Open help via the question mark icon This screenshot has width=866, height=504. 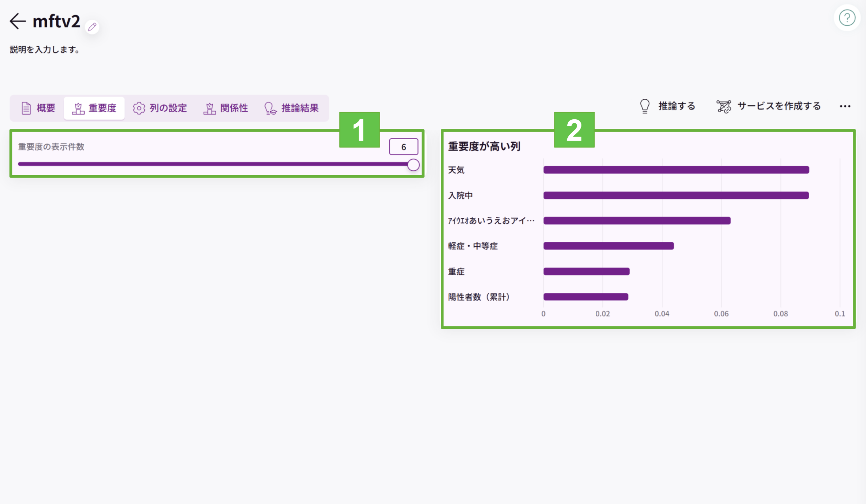(x=847, y=18)
